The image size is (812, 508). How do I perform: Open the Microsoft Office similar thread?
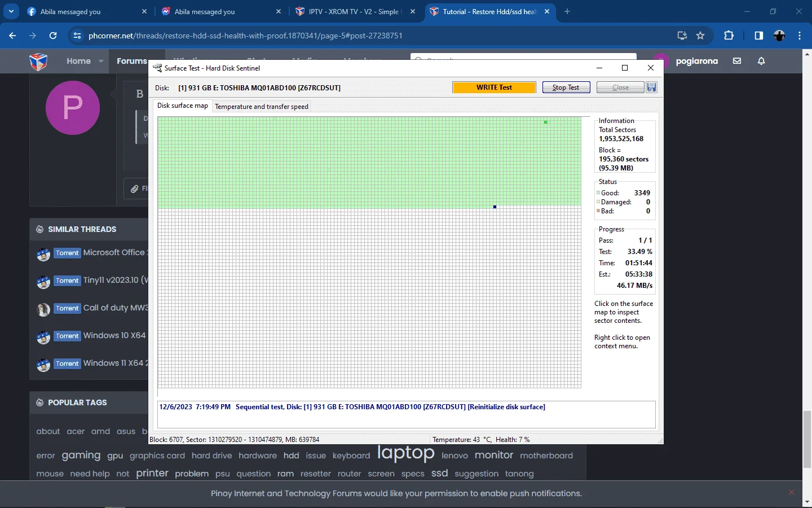pos(115,252)
